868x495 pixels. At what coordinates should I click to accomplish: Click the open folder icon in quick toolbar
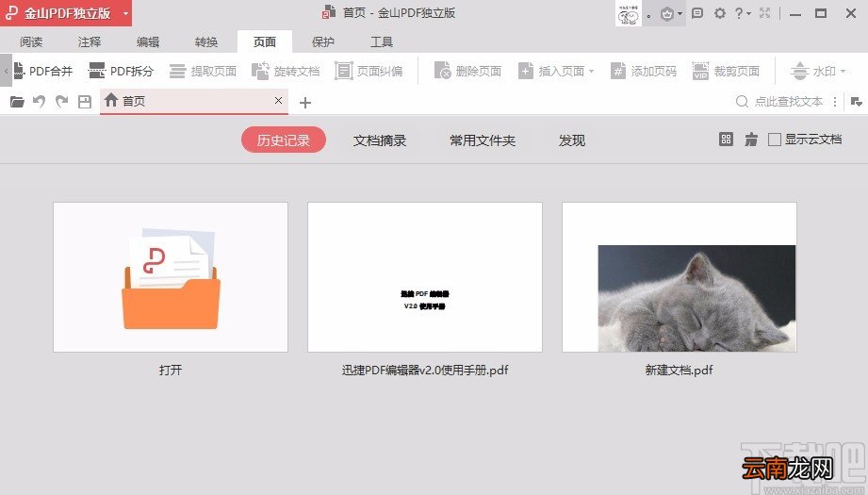click(17, 101)
